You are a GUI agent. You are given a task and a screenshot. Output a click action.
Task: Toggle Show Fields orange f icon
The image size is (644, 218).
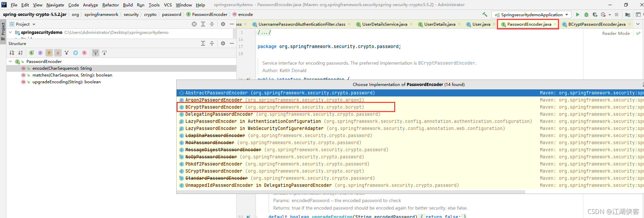coord(49,53)
